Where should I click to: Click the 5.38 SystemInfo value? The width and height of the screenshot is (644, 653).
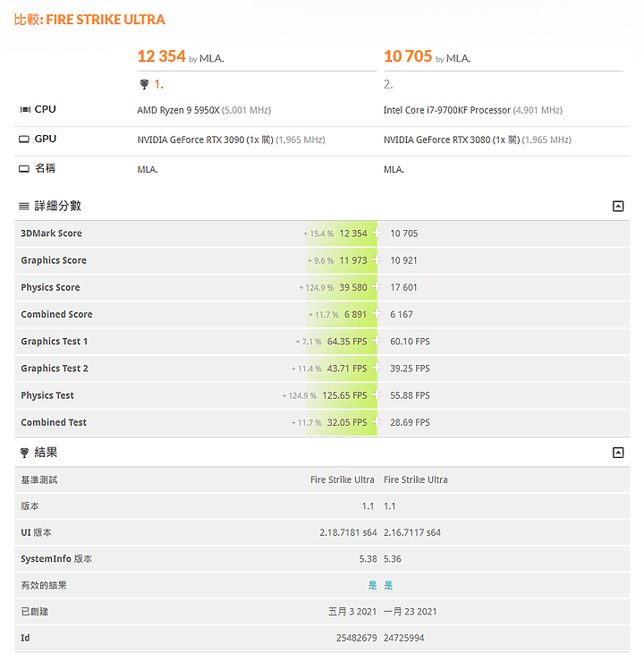tap(368, 559)
